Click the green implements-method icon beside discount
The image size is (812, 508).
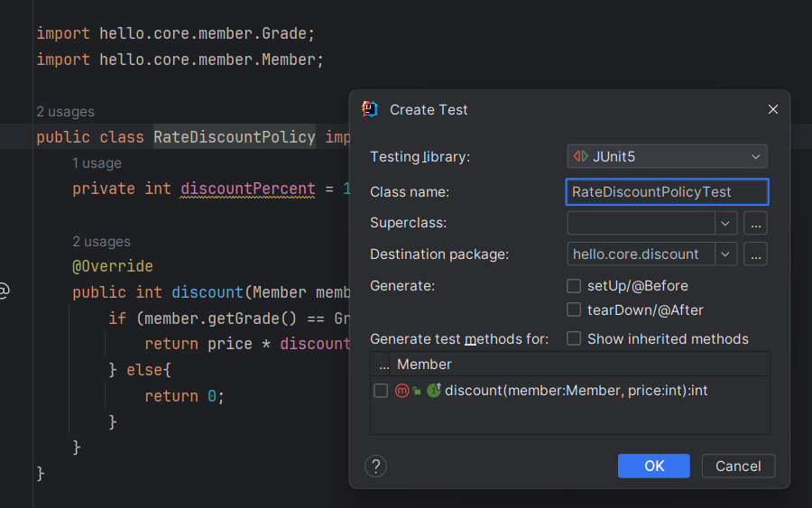(x=434, y=391)
